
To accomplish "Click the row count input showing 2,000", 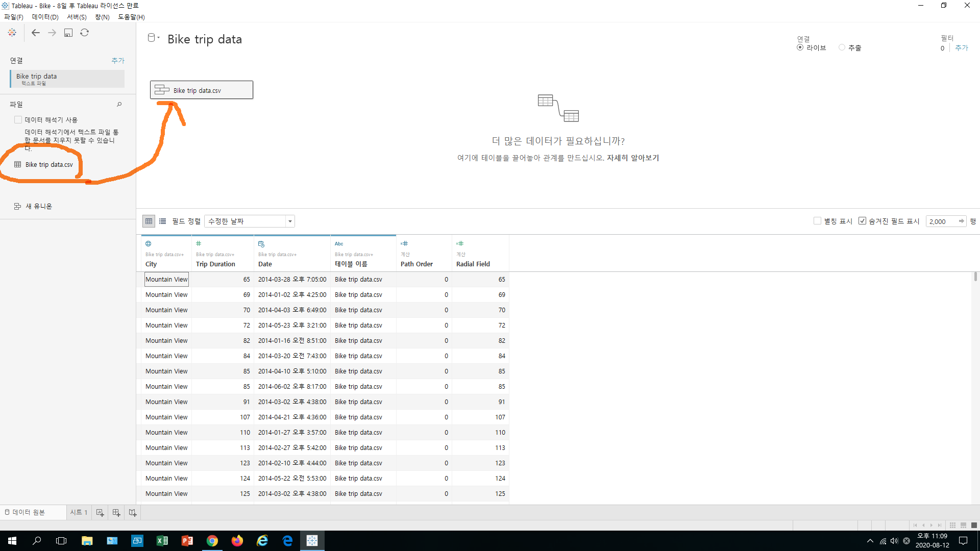I will pyautogui.click(x=942, y=221).
